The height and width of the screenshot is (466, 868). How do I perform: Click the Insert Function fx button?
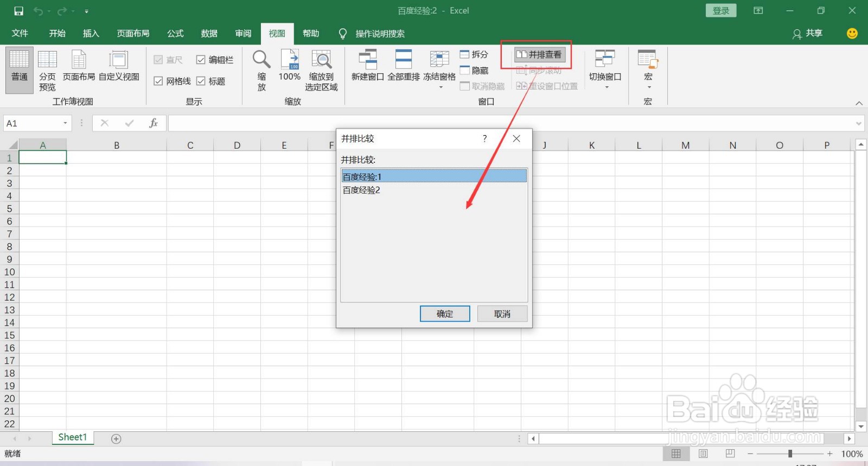point(154,123)
